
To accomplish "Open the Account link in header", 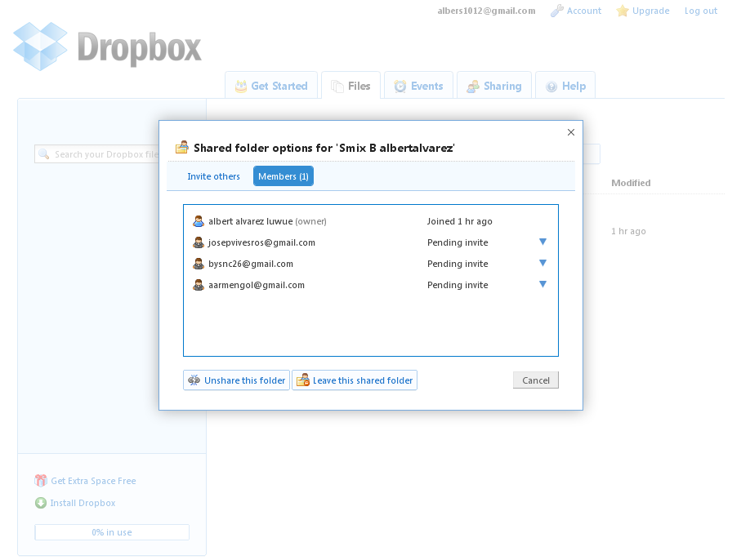I will [x=583, y=11].
